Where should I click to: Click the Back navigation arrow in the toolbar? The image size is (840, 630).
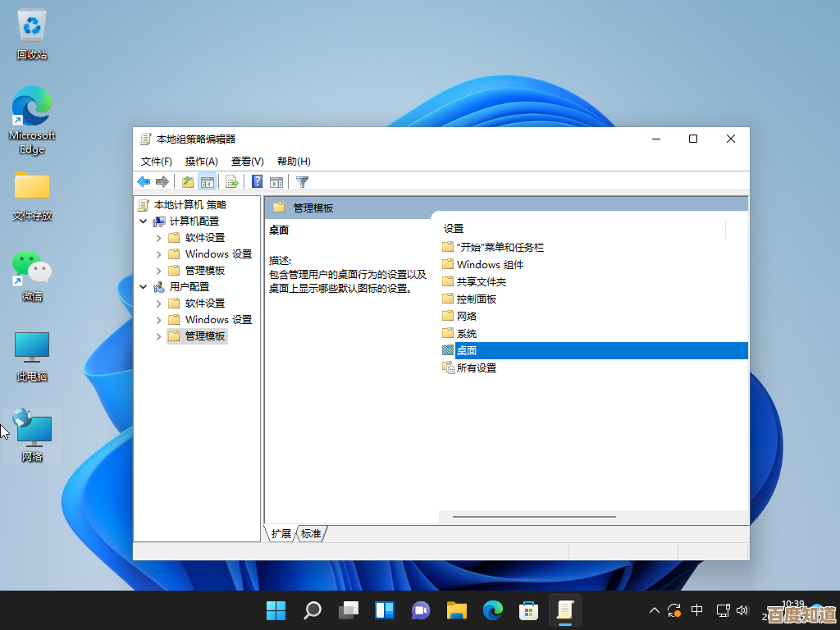144,181
